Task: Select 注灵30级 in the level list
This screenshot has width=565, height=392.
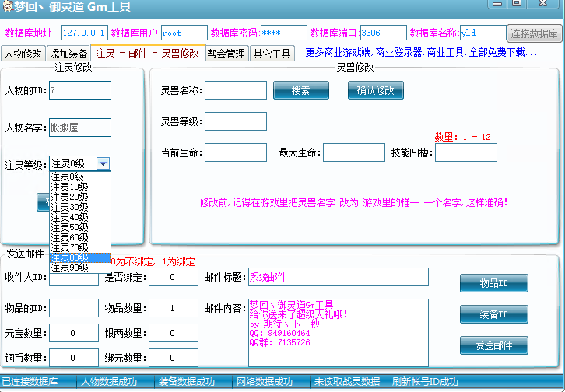Action: [70, 207]
